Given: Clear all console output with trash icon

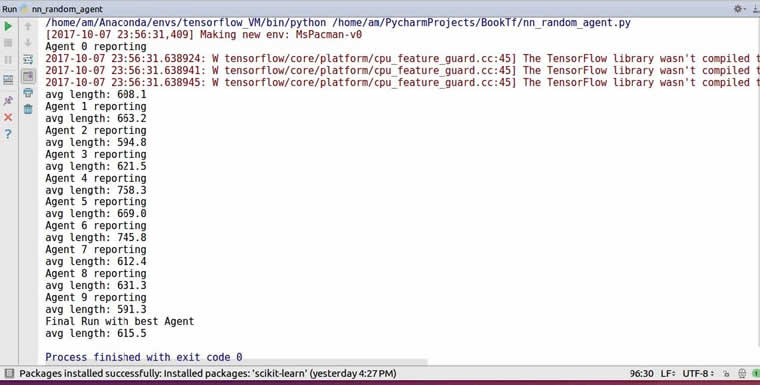Looking at the screenshot, I should pos(28,109).
